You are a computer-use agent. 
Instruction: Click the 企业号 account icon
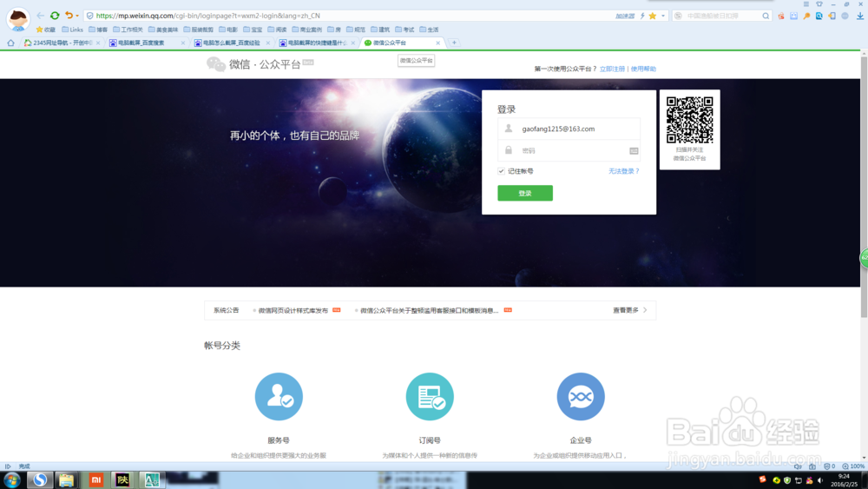tap(581, 397)
